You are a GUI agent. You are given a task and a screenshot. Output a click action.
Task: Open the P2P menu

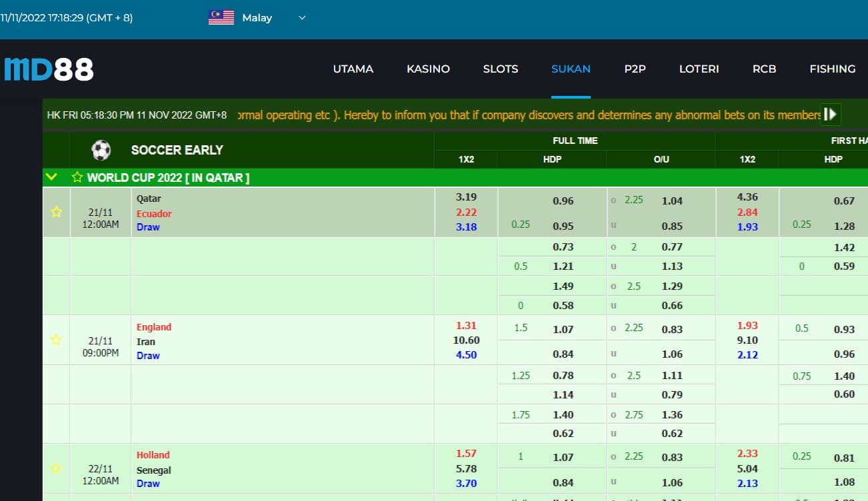click(635, 69)
